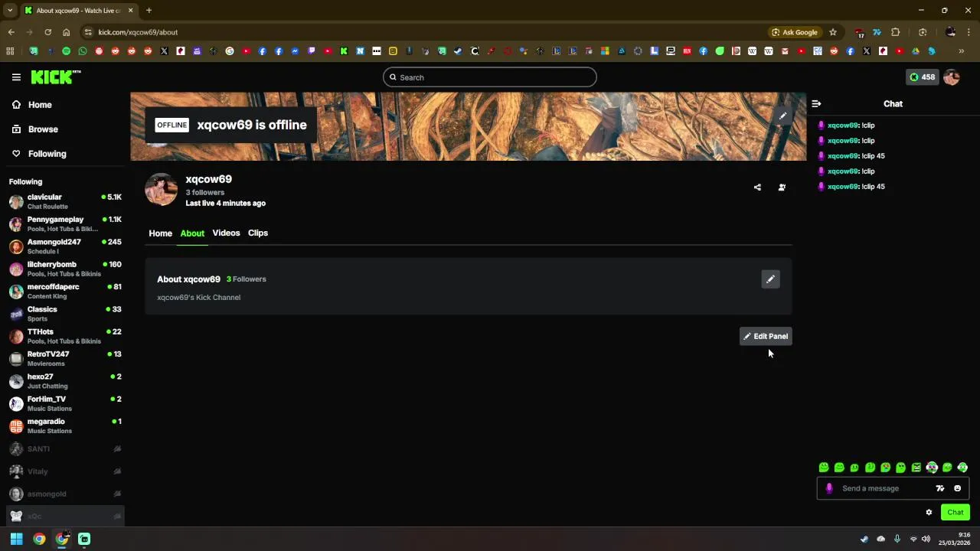Click the purple microphone badge in message box
This screenshot has height=551, width=980.
tap(829, 488)
